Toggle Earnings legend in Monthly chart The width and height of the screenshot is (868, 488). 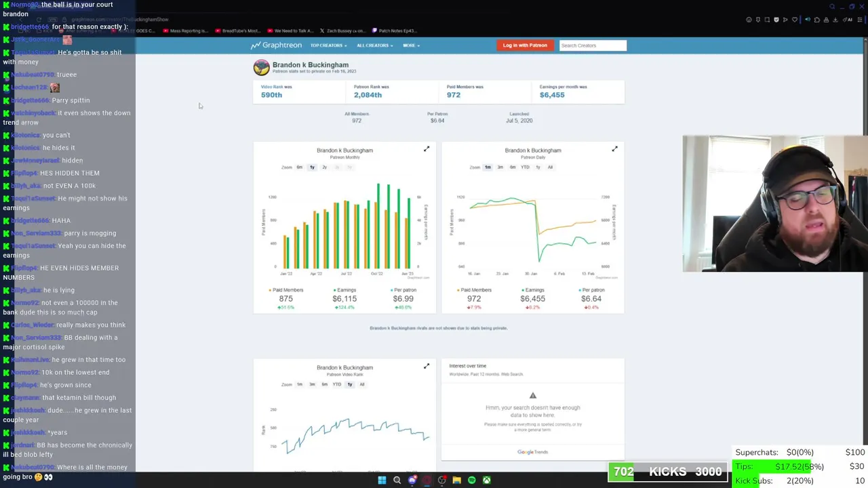344,290
